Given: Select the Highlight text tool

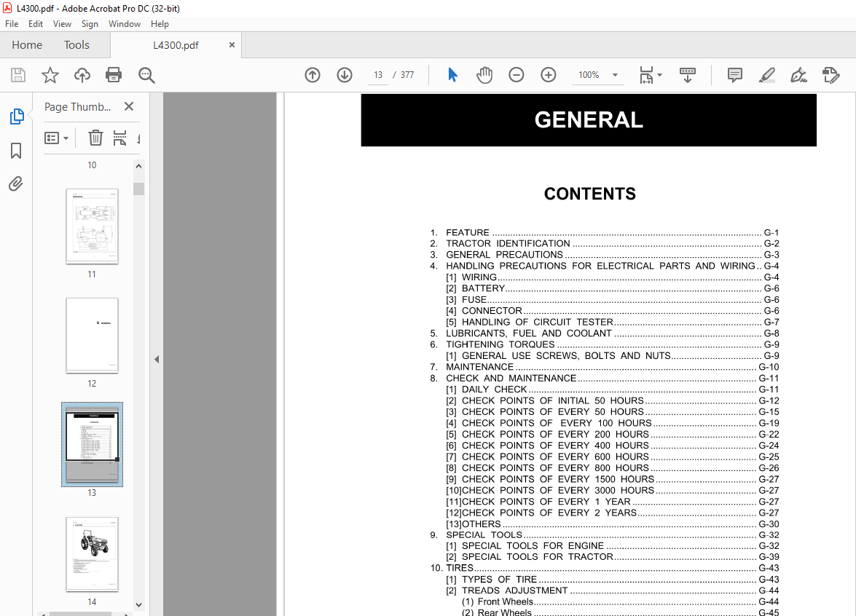Looking at the screenshot, I should [x=767, y=75].
